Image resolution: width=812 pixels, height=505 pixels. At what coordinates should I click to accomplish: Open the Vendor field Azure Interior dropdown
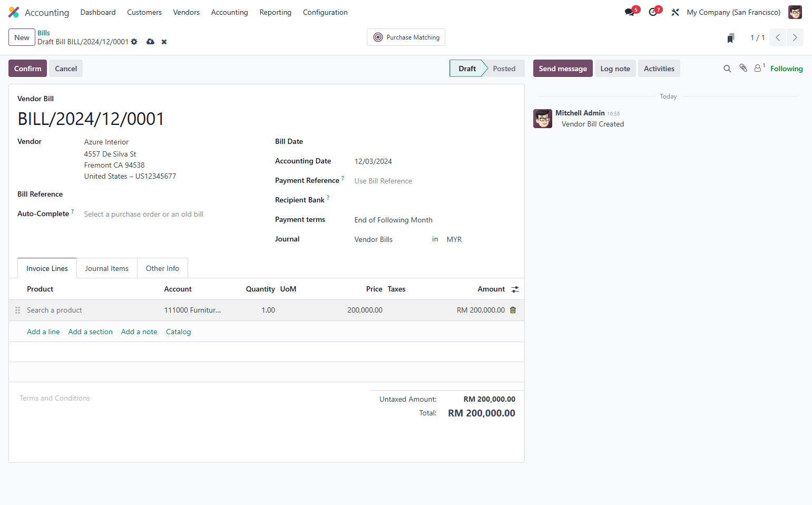click(171, 142)
